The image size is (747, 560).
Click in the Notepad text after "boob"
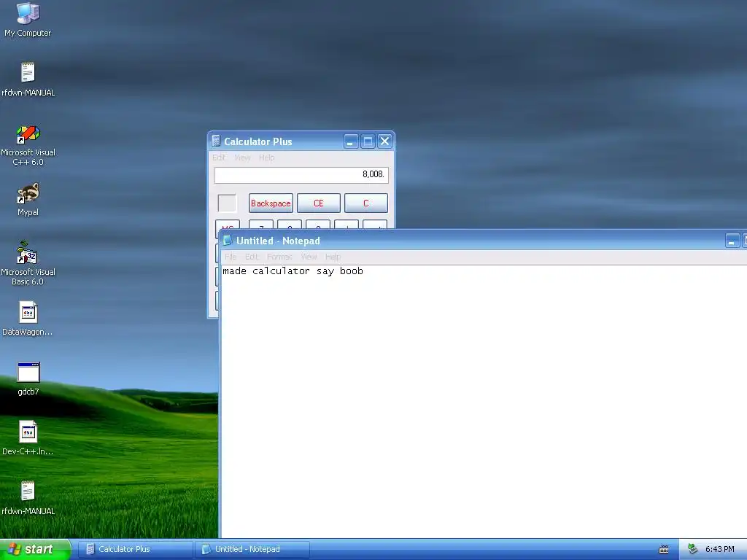[x=364, y=271]
